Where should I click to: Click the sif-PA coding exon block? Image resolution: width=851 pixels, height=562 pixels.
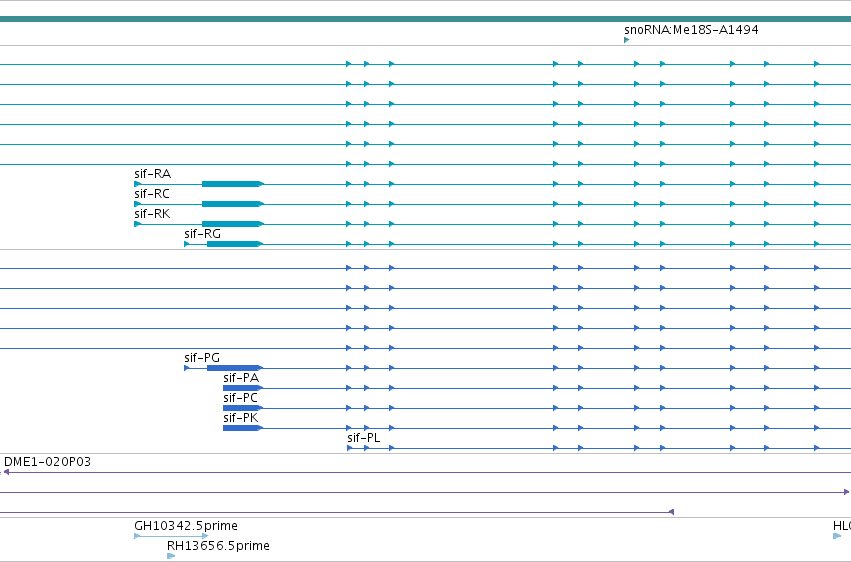(243, 388)
